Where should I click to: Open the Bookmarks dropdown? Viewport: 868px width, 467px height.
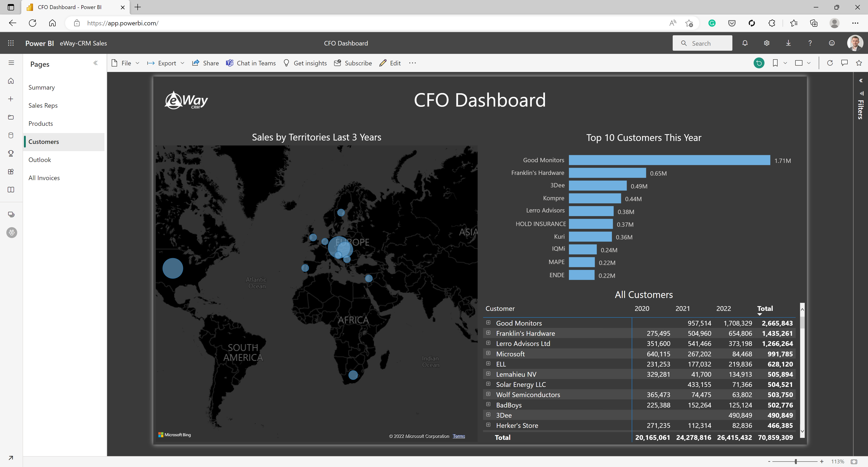point(779,63)
